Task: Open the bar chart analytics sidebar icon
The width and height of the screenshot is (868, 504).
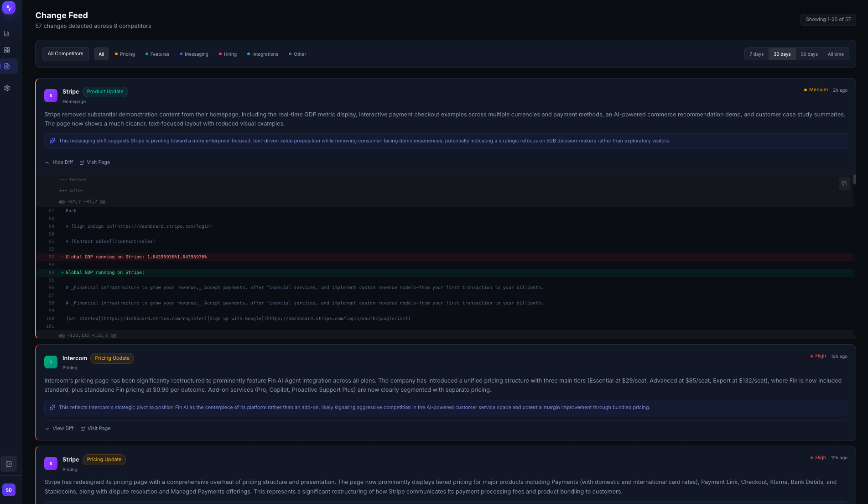Action: [7, 33]
